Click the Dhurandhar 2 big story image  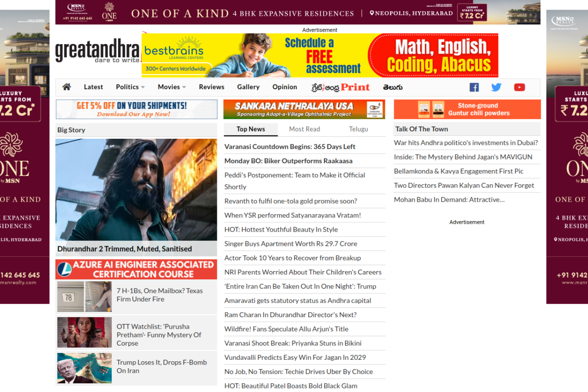click(136, 189)
